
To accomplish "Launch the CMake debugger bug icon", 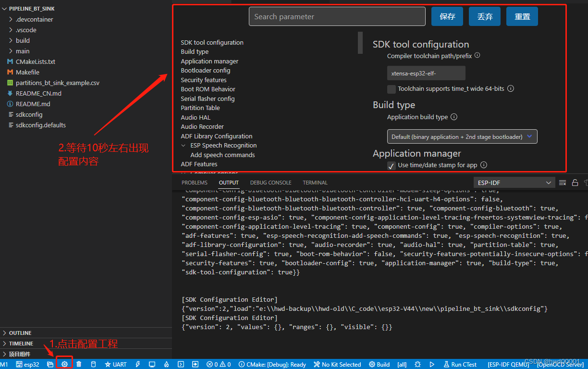I will (x=417, y=364).
